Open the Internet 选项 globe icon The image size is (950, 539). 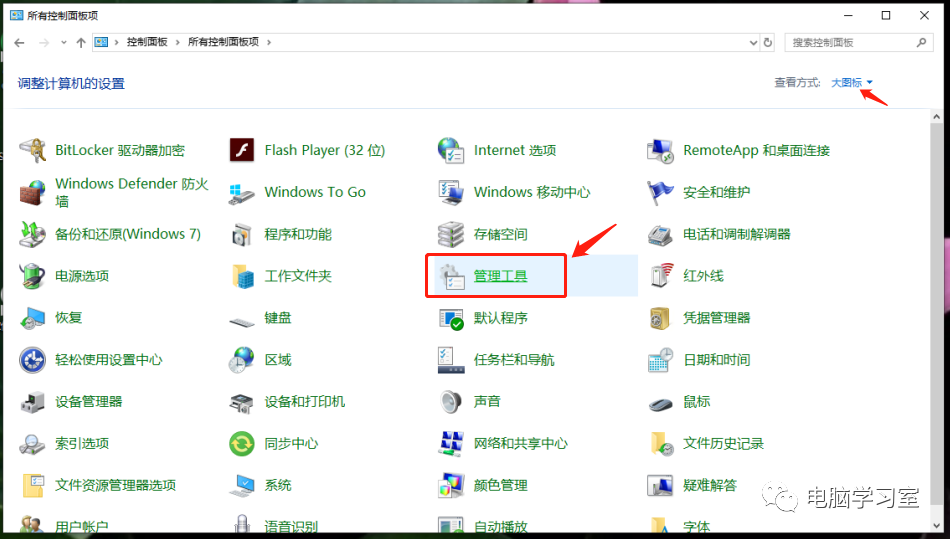[451, 150]
